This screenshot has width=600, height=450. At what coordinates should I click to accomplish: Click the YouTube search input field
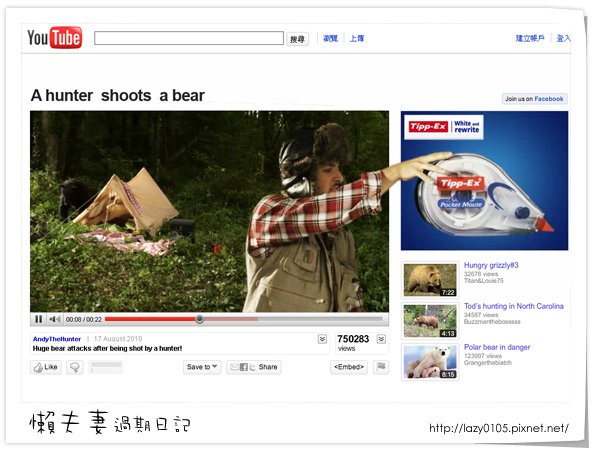point(189,38)
